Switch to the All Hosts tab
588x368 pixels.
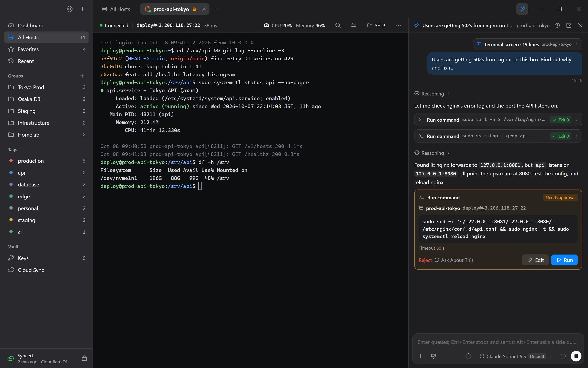coord(116,9)
